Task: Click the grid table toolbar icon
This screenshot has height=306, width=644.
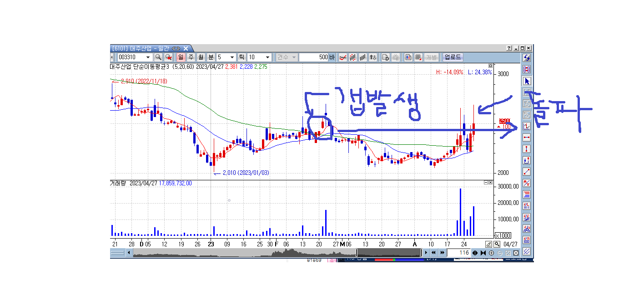Action: [x=418, y=57]
